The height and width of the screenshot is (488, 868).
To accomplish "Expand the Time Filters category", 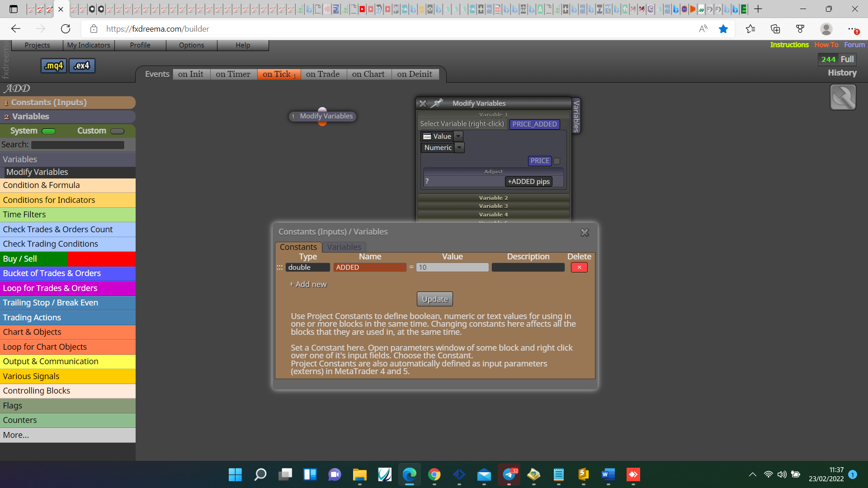I will [x=68, y=215].
